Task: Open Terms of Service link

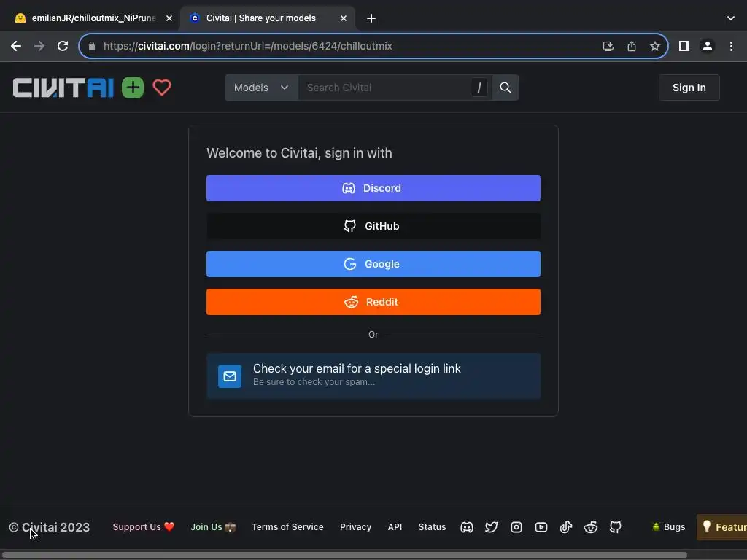Action: coord(287,527)
